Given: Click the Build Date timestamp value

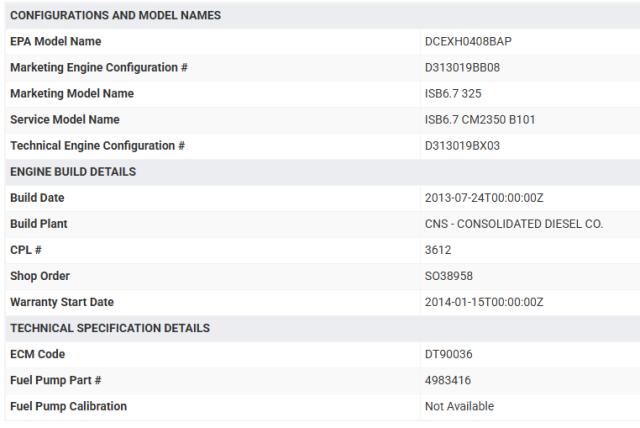Looking at the screenshot, I should point(484,198).
